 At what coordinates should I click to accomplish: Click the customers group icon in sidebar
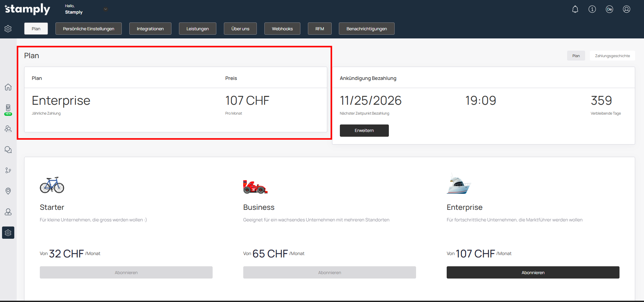(8, 129)
